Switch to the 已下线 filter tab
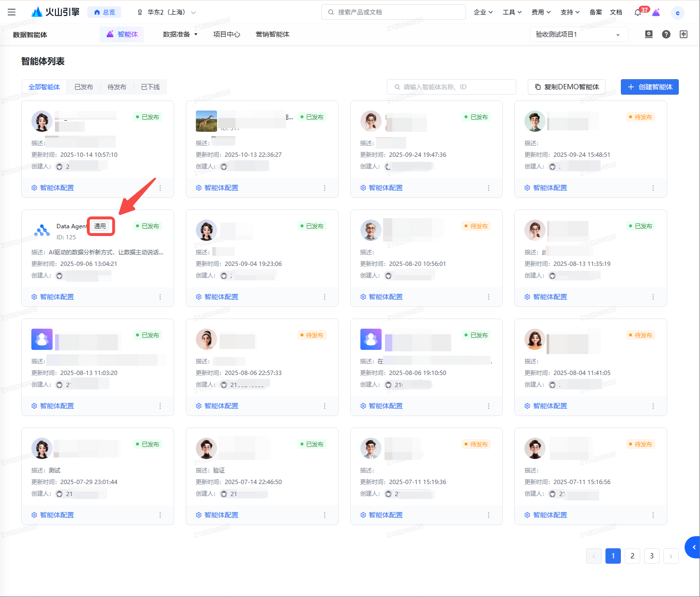 point(151,87)
